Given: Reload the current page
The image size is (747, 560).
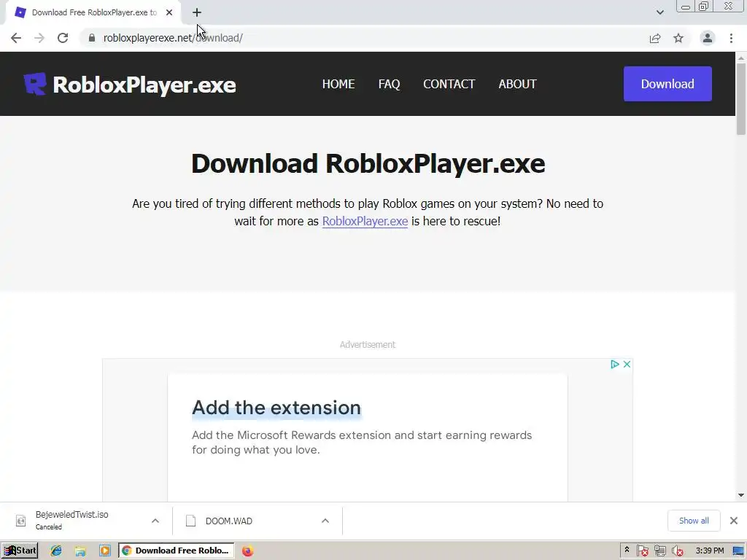Looking at the screenshot, I should click(x=63, y=38).
